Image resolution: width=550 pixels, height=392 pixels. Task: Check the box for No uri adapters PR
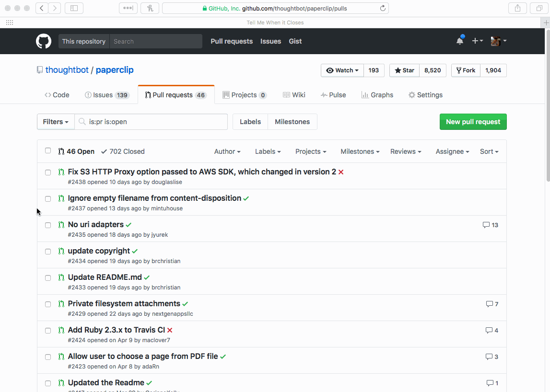click(48, 225)
